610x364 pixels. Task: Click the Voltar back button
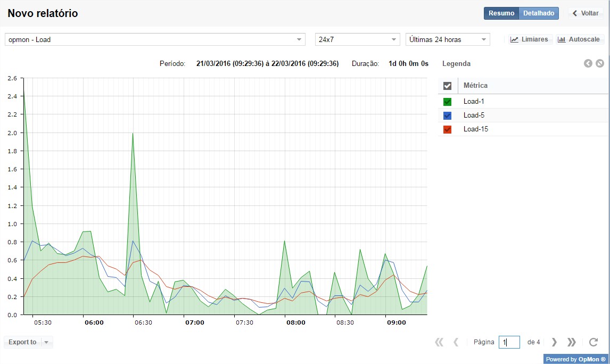coord(586,13)
